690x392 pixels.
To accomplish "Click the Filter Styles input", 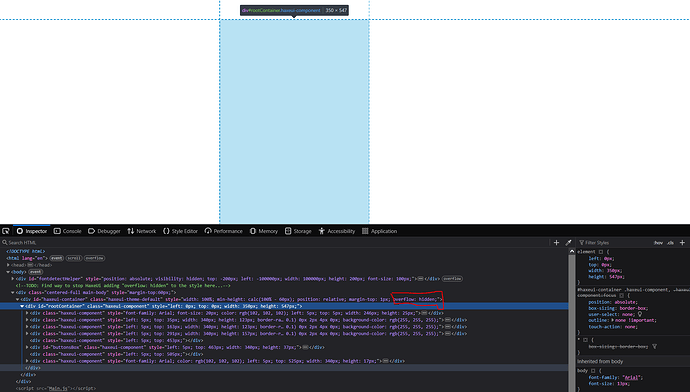I will (614, 242).
